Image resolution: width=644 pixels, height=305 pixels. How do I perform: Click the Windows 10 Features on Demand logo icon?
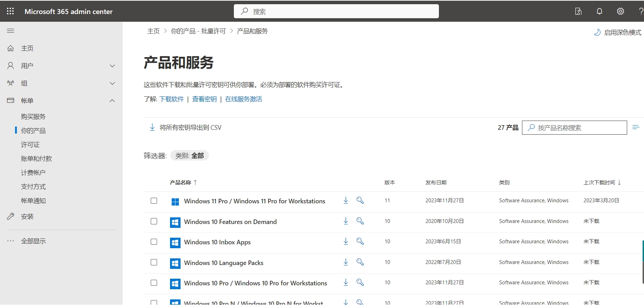pyautogui.click(x=175, y=222)
